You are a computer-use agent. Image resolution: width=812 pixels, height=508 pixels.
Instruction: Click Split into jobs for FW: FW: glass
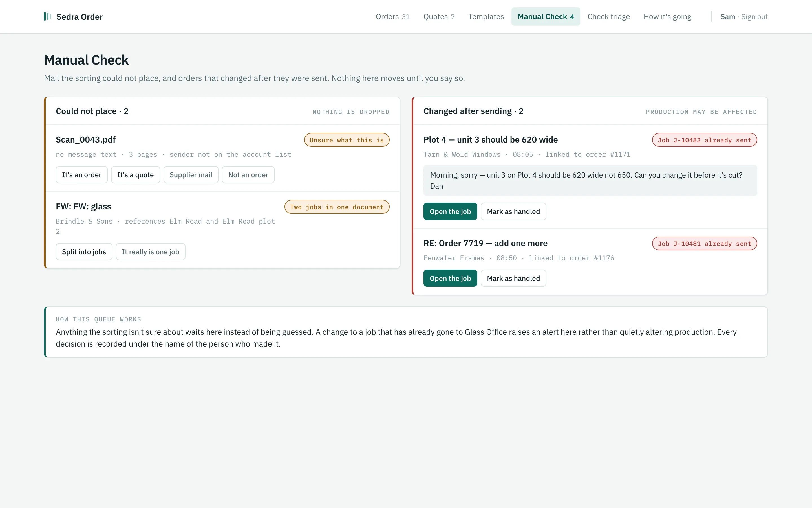[84, 252]
